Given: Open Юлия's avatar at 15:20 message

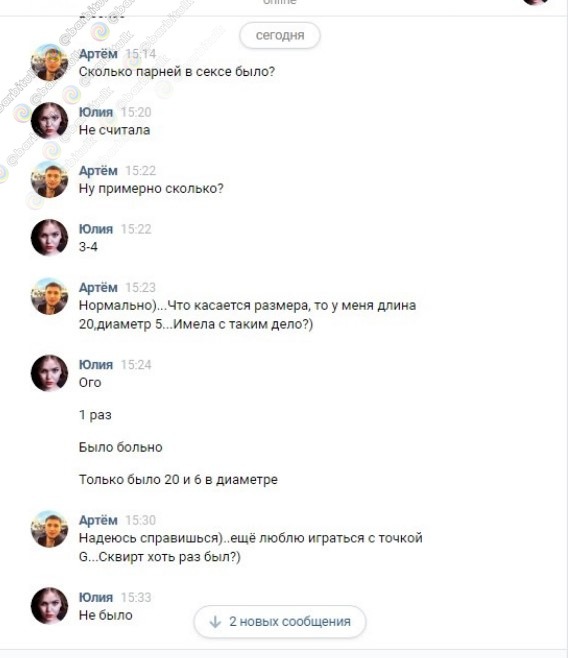Looking at the screenshot, I should point(50,120).
